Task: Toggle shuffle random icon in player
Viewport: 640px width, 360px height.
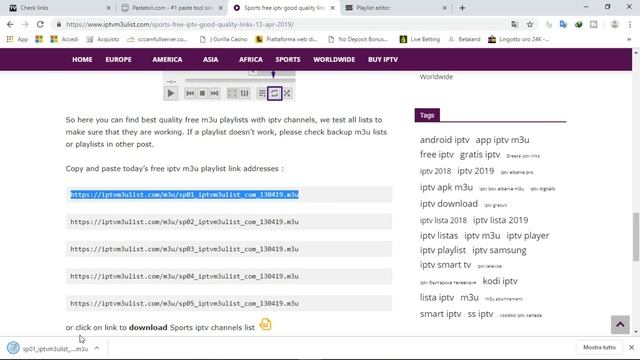Action: coord(287,93)
